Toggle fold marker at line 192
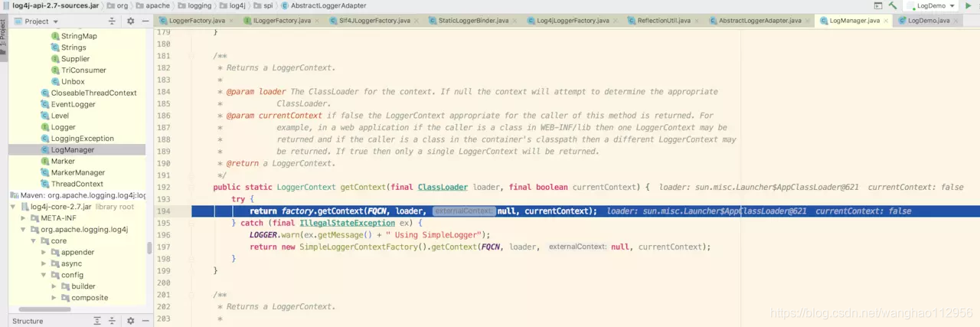Screen dimensions: 980x327 (x=192, y=188)
